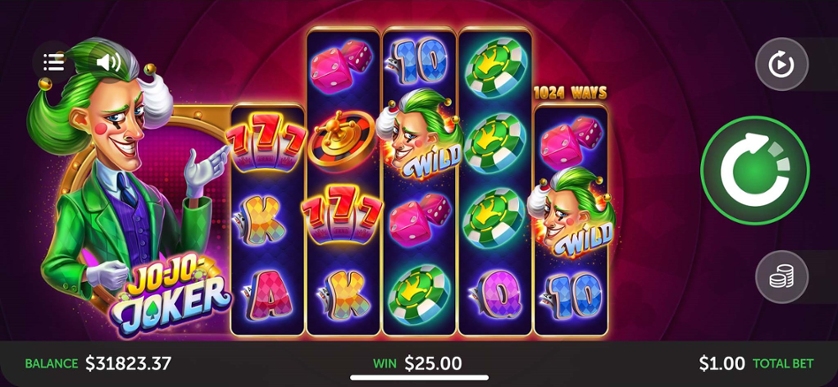The height and width of the screenshot is (387, 838).
Task: Click the $1.00 total bet value
Action: [721, 363]
